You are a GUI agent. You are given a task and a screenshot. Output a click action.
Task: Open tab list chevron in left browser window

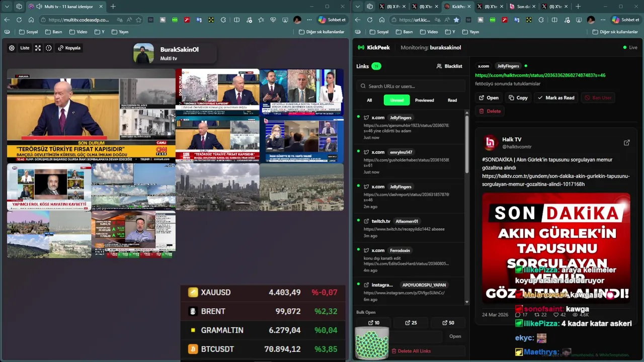point(7,7)
